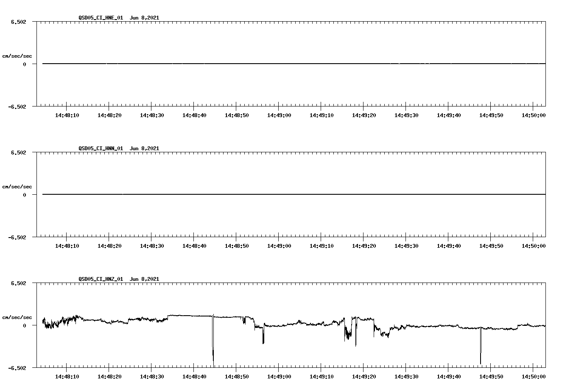Select the 6.502 upper limit on HNN plot

tap(19, 152)
